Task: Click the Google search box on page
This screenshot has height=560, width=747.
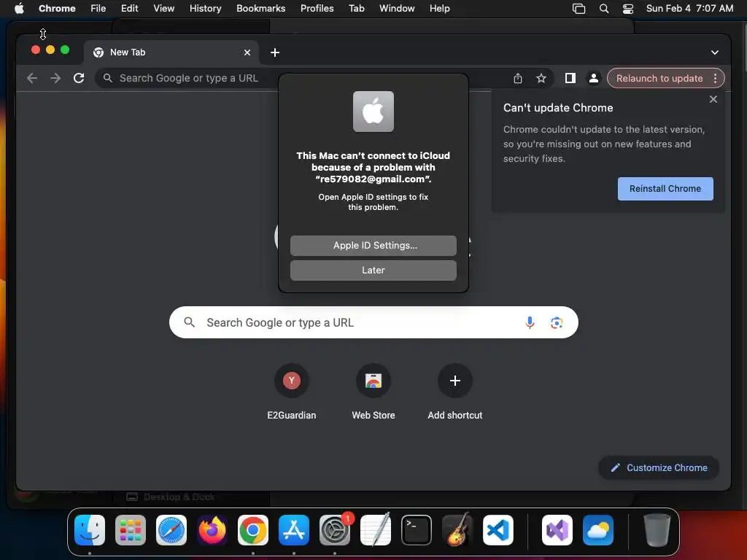Action: tap(373, 323)
